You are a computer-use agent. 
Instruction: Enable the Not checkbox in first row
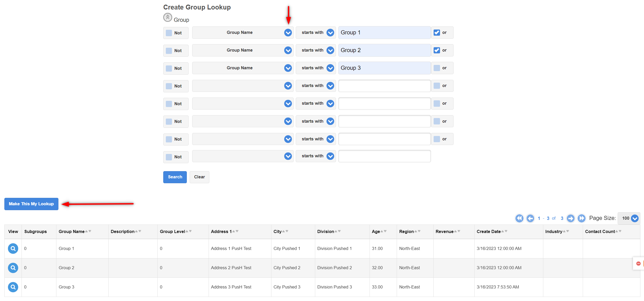point(169,33)
